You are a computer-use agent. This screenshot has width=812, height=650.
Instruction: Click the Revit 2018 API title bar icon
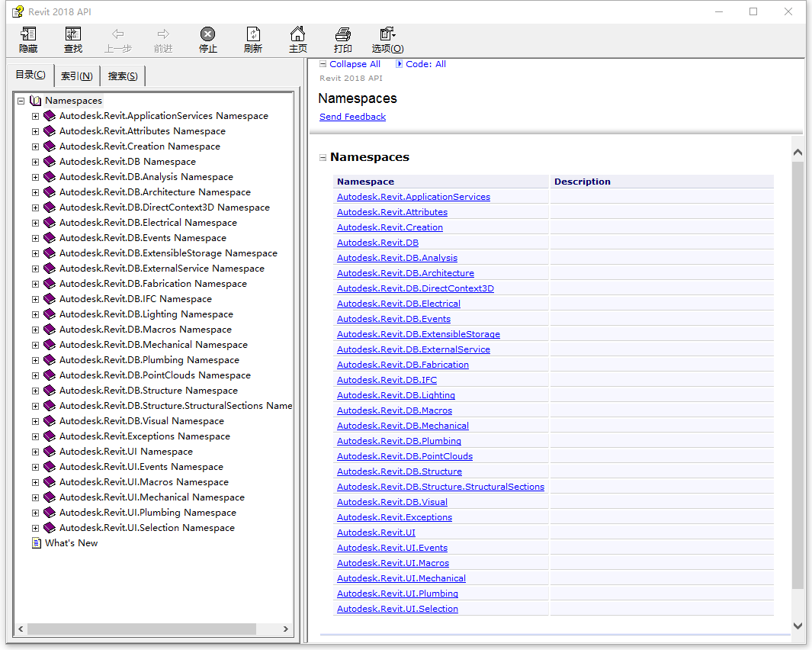coord(18,11)
